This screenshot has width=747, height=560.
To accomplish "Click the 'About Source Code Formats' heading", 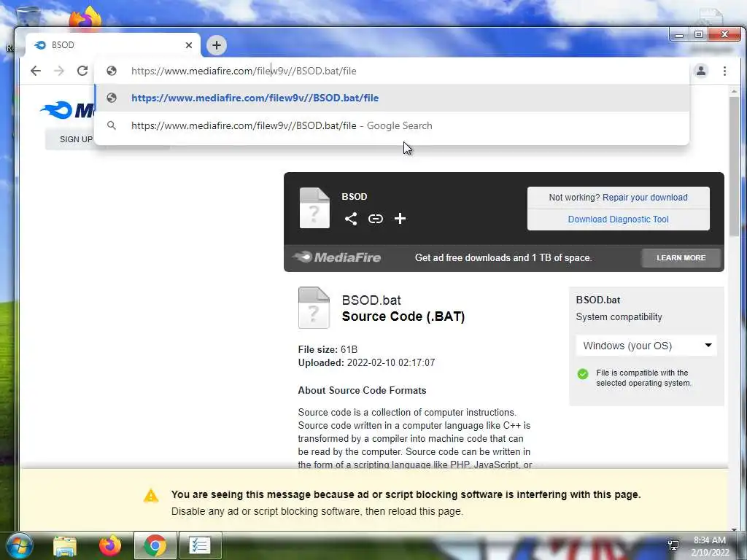I will click(362, 391).
